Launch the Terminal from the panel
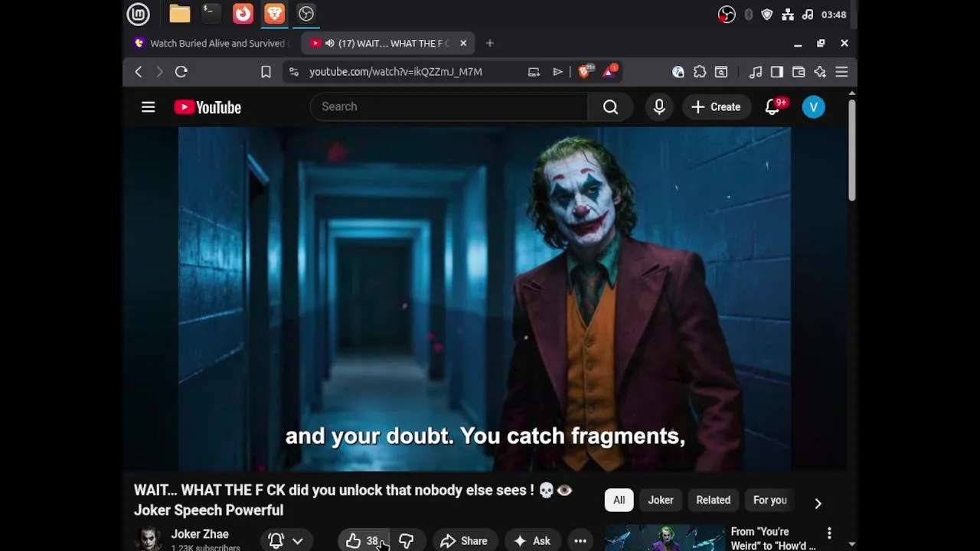The height and width of the screenshot is (551, 980). [211, 14]
